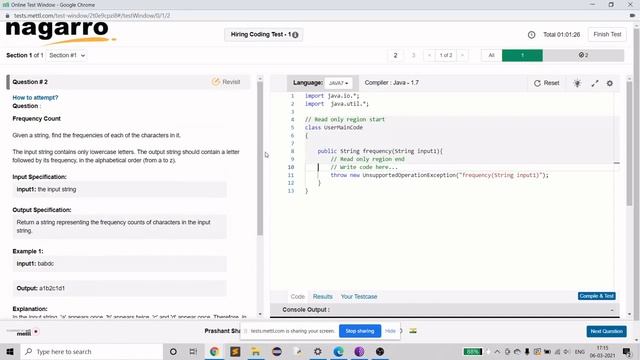Image resolution: width=640 pixels, height=360 pixels.
Task: Collapse the Console Output panel
Action: 612,310
